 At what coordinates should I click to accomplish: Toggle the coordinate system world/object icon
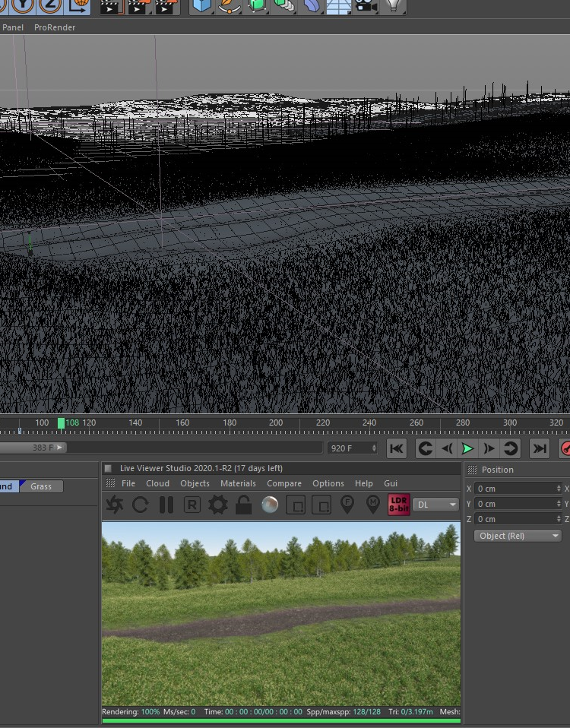(x=78, y=5)
